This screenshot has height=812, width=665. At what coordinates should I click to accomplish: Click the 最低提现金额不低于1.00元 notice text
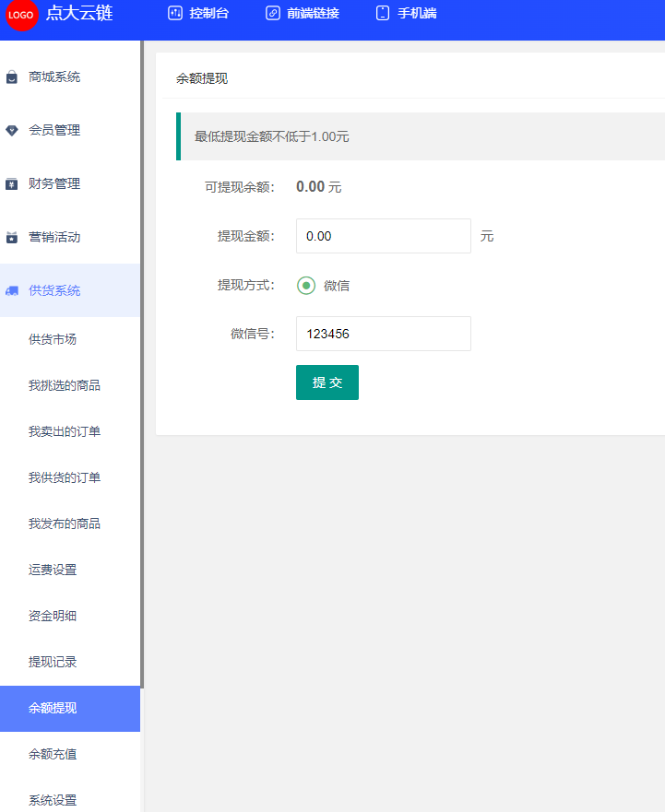(271, 136)
